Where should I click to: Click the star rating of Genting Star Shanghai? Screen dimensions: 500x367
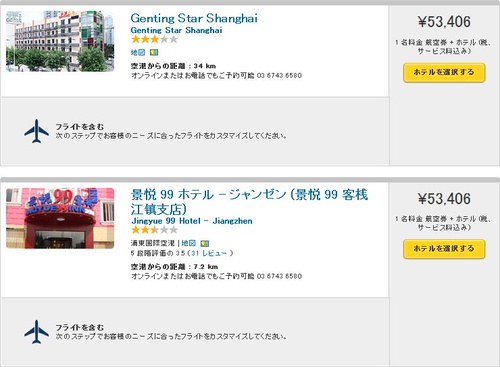coord(154,40)
